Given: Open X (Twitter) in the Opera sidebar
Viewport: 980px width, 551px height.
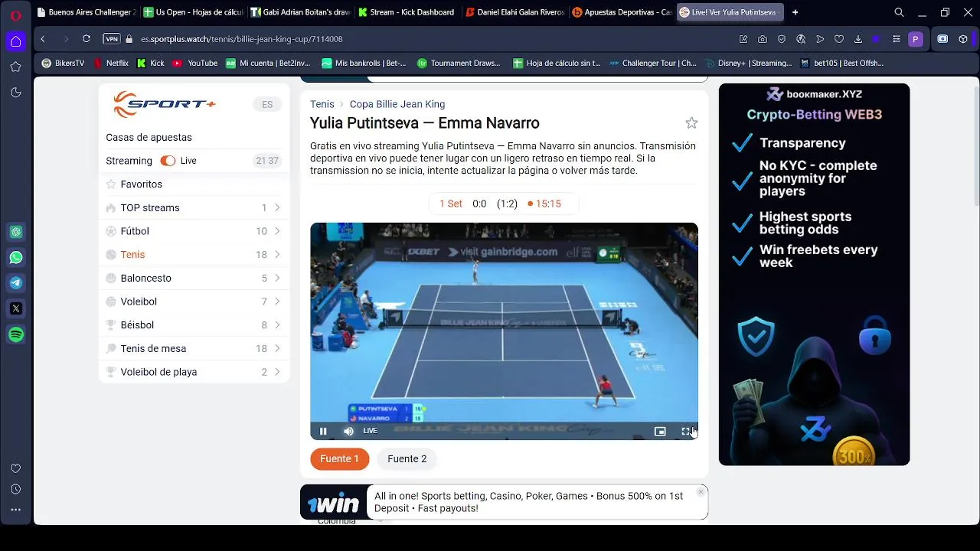Looking at the screenshot, I should coord(16,309).
